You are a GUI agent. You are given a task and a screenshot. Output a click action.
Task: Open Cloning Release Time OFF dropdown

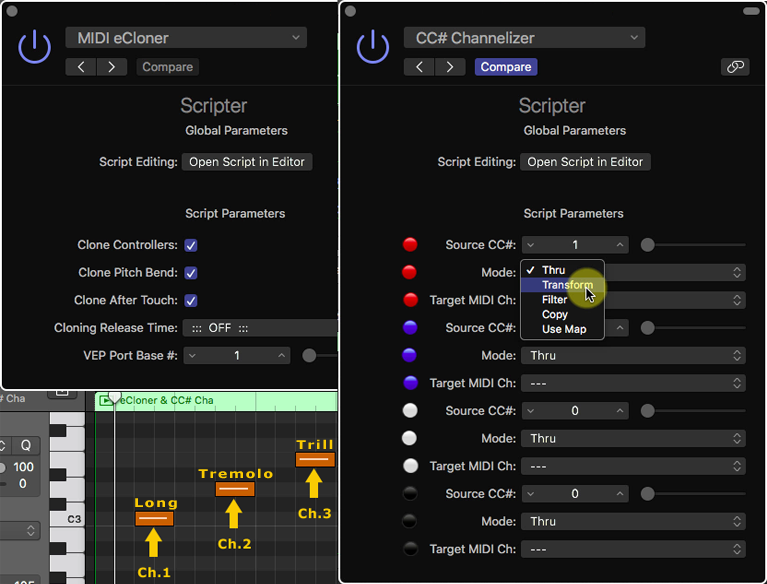[x=260, y=328]
